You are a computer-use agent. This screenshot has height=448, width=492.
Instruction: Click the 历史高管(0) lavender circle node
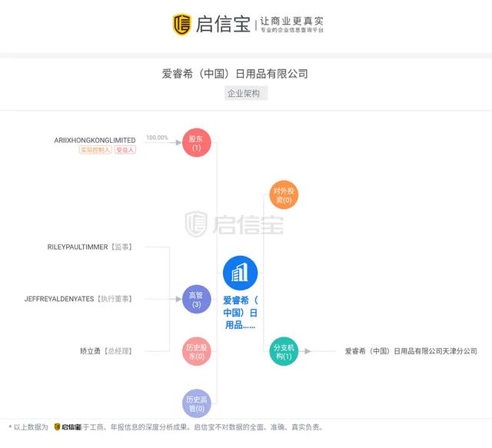coord(197,403)
